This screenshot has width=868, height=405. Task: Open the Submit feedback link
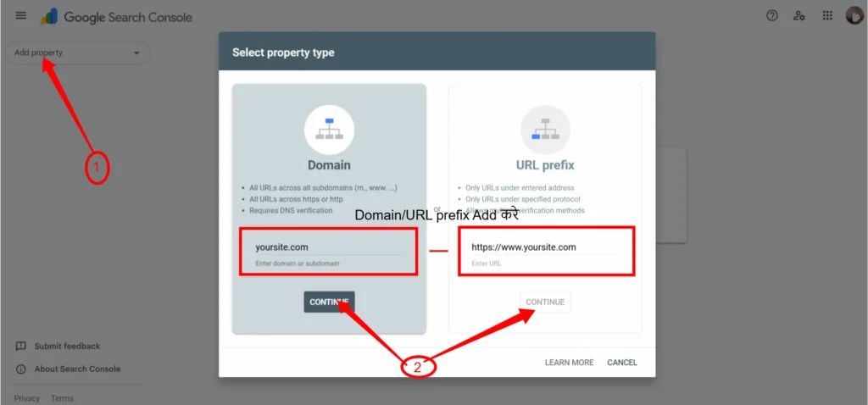(67, 347)
